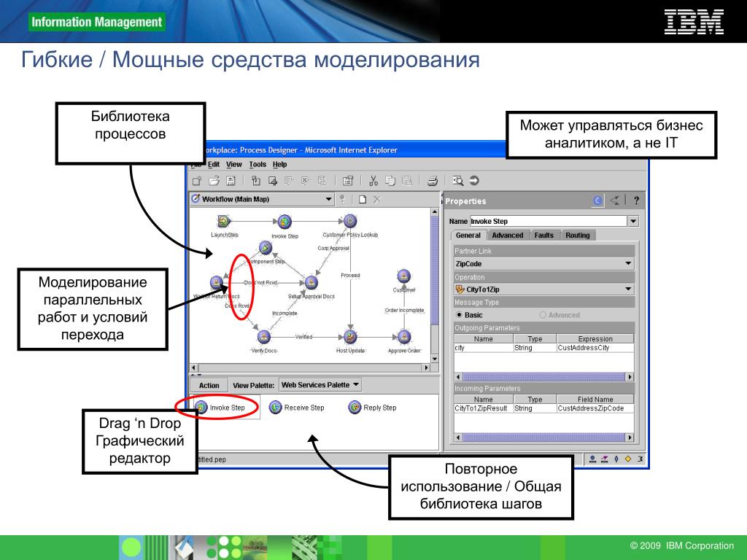
Task: Click the map horizontal scrollbar right arrow
Action: coord(426,367)
